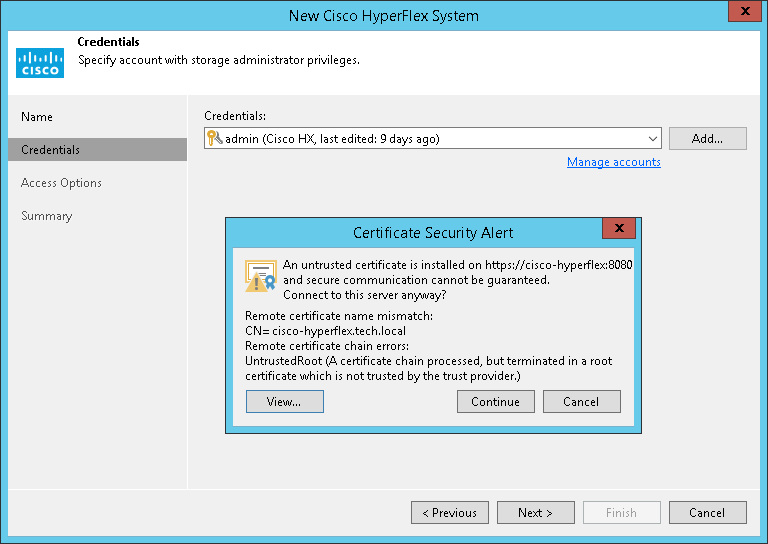
Task: Click the Certificate Security Alert title bar
Action: click(433, 233)
